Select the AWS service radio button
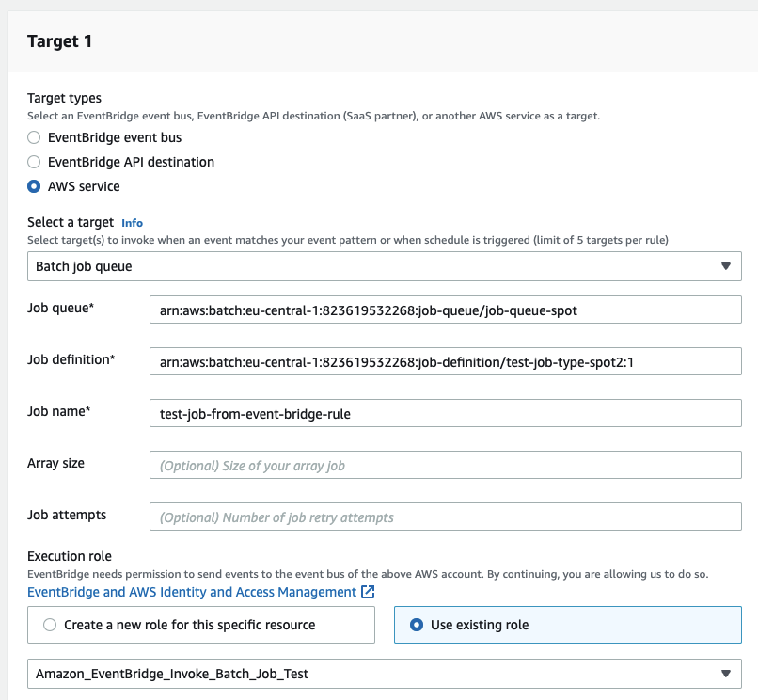The width and height of the screenshot is (758, 700). click(x=34, y=186)
